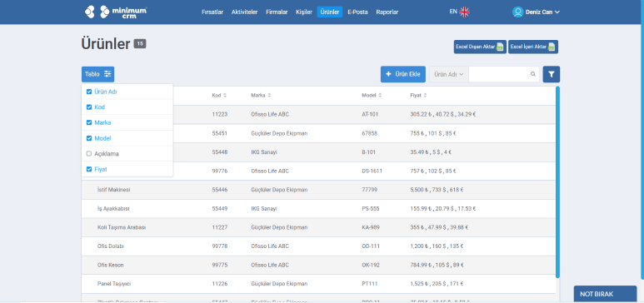Click code cell 11223
This screenshot has width=644, height=303.
(220, 114)
